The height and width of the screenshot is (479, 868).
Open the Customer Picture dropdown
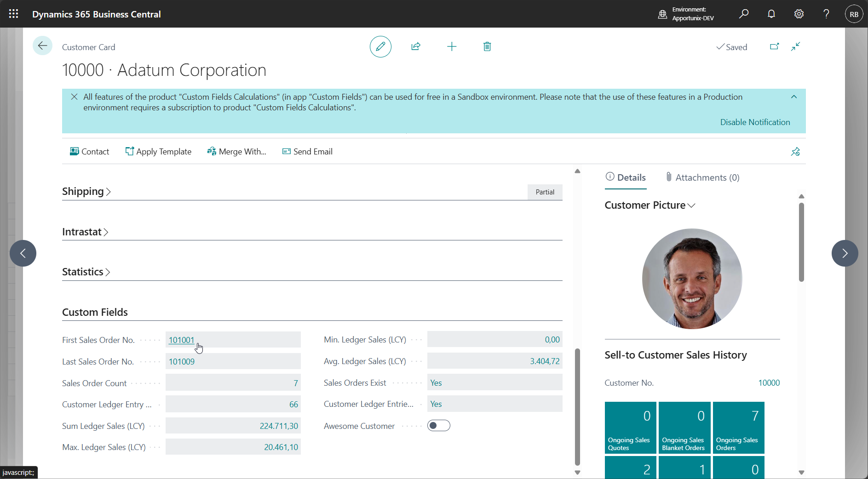[650, 205]
